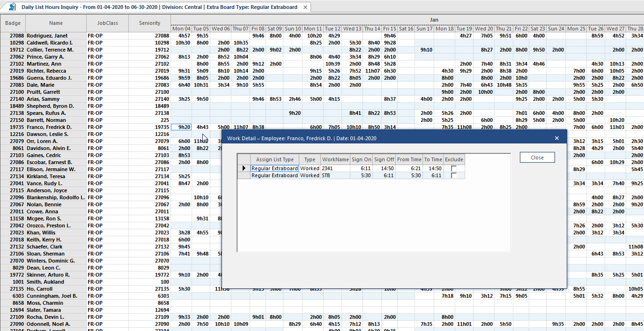Click the Exclude column header

[453, 159]
